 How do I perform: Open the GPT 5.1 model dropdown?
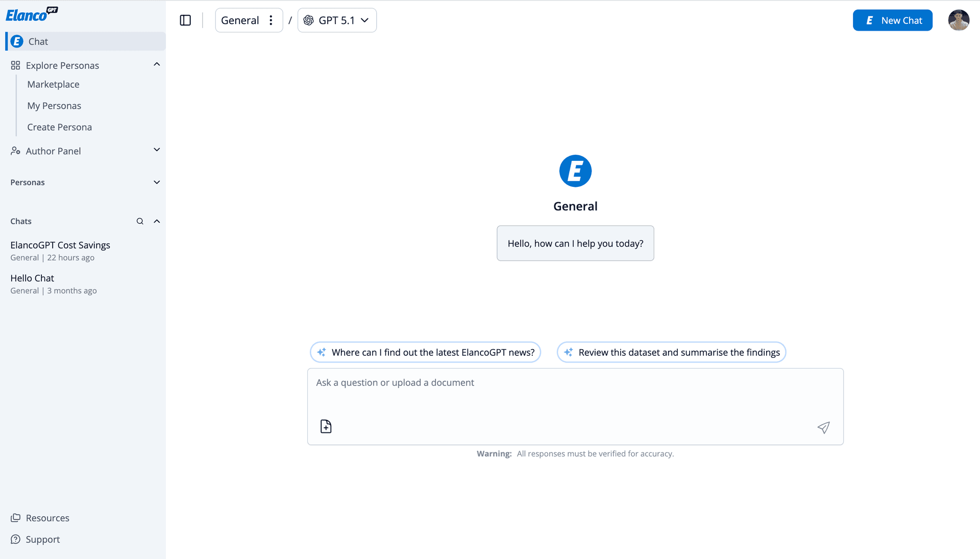(337, 20)
